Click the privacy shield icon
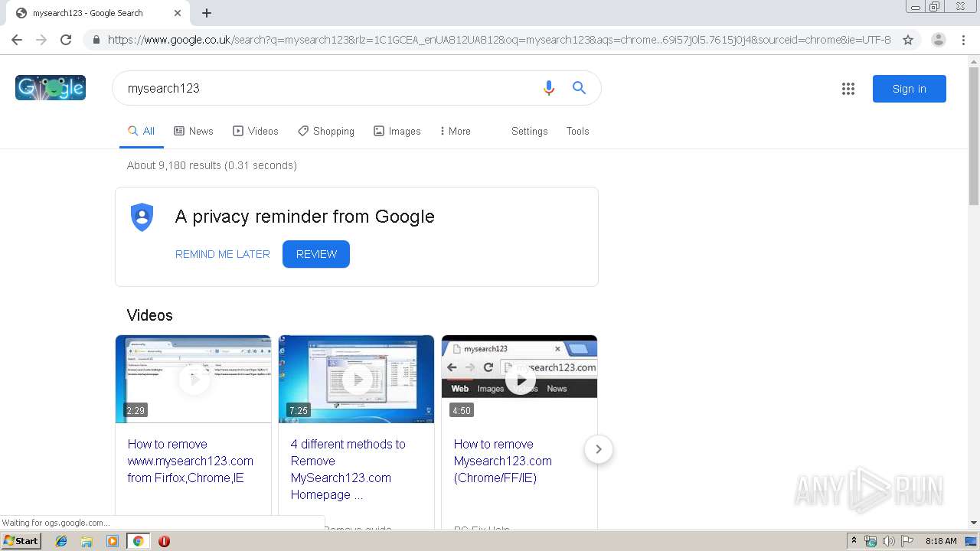980x551 pixels. [x=142, y=217]
